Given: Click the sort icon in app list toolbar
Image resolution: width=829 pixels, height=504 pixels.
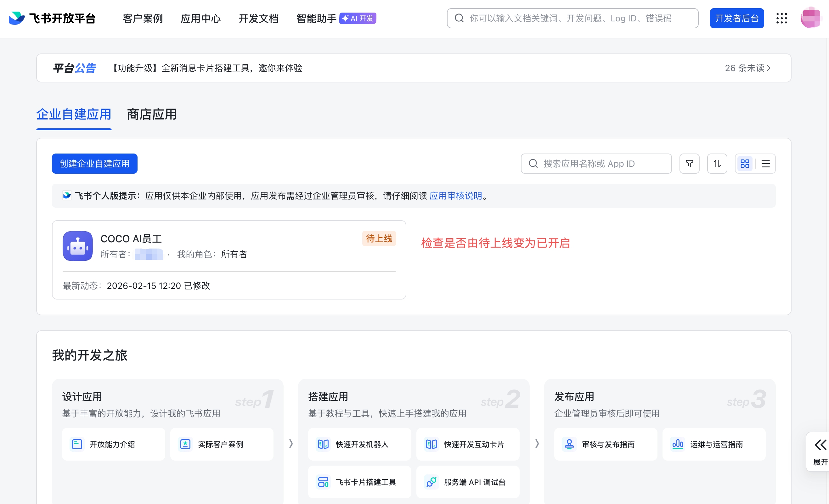Looking at the screenshot, I should point(717,163).
